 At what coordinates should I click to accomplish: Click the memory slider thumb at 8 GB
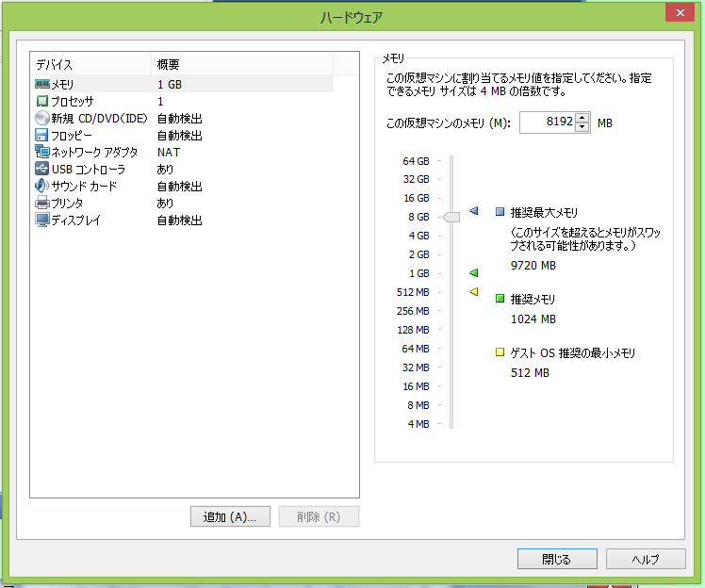coord(451,217)
